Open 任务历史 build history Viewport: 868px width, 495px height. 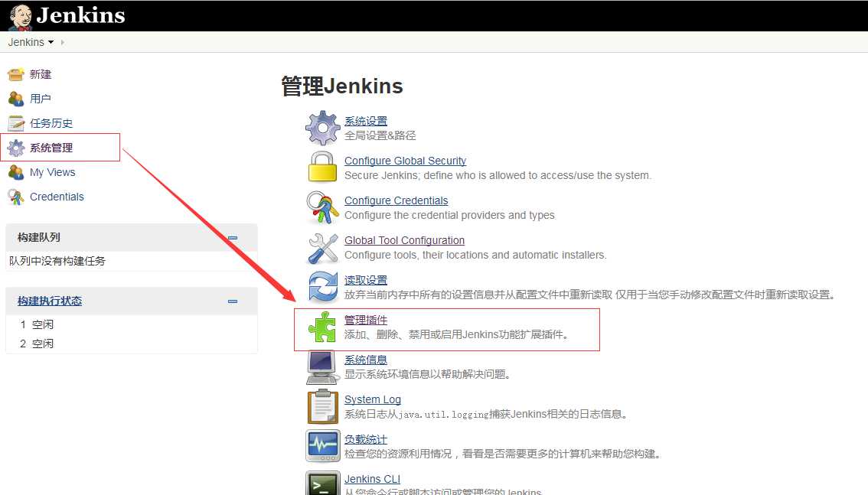(x=51, y=122)
